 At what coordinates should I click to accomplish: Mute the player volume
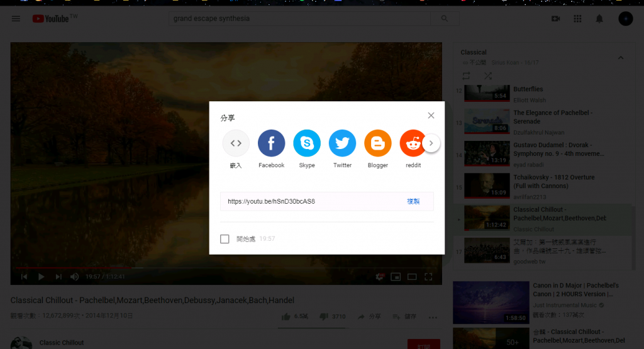click(x=74, y=277)
